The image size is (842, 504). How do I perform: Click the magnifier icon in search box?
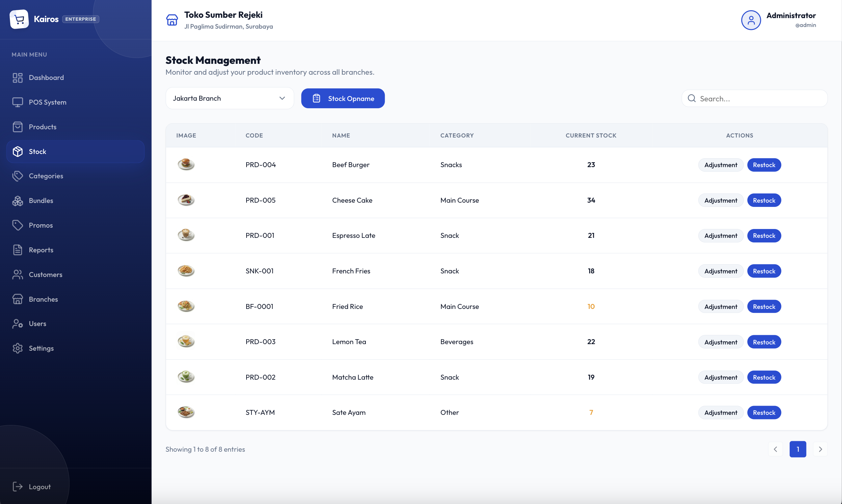point(692,98)
